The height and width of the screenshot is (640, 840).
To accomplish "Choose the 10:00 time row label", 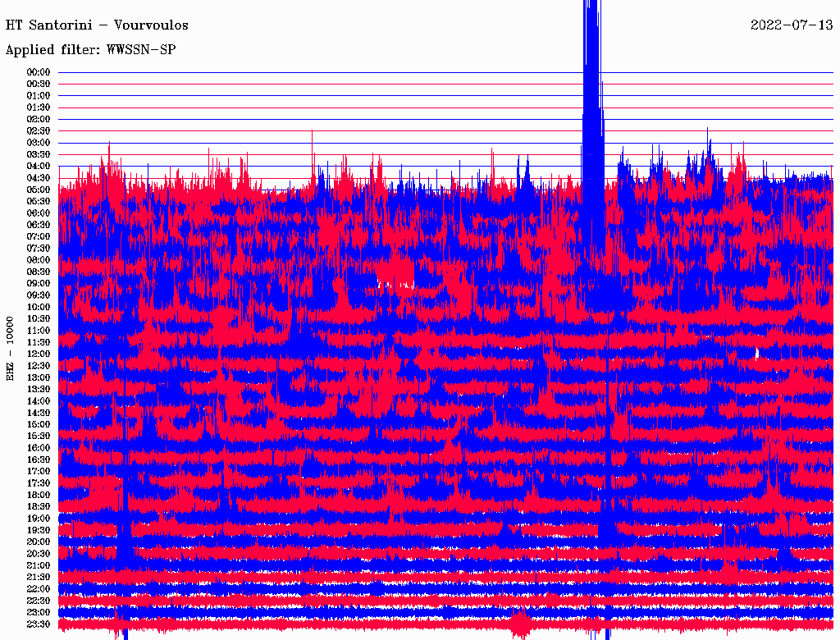I will (39, 307).
